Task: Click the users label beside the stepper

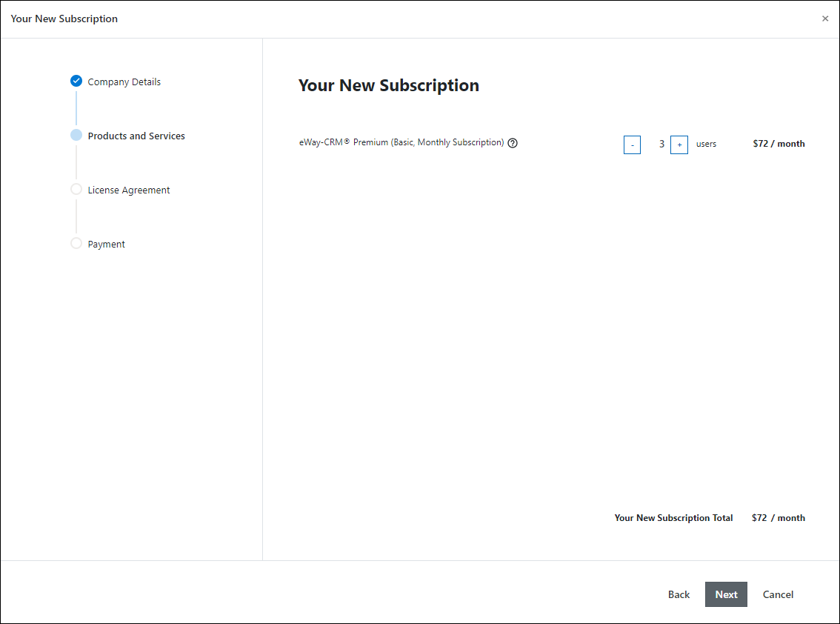Action: [706, 145]
